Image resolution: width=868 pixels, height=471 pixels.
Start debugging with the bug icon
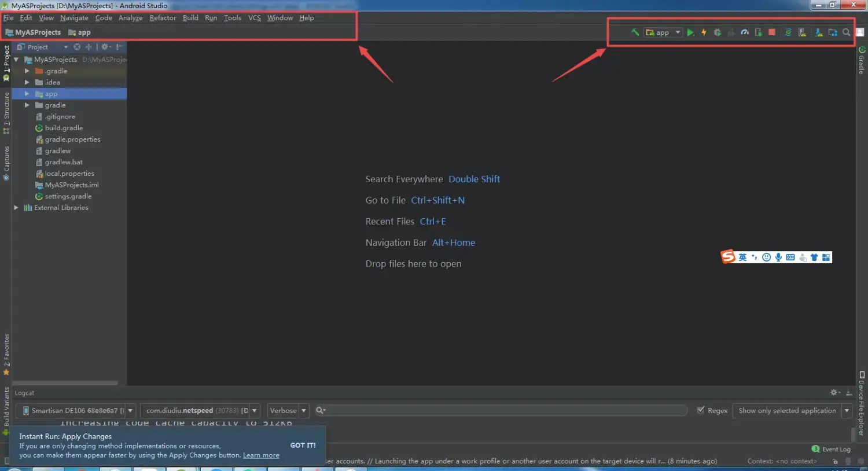[x=717, y=32]
